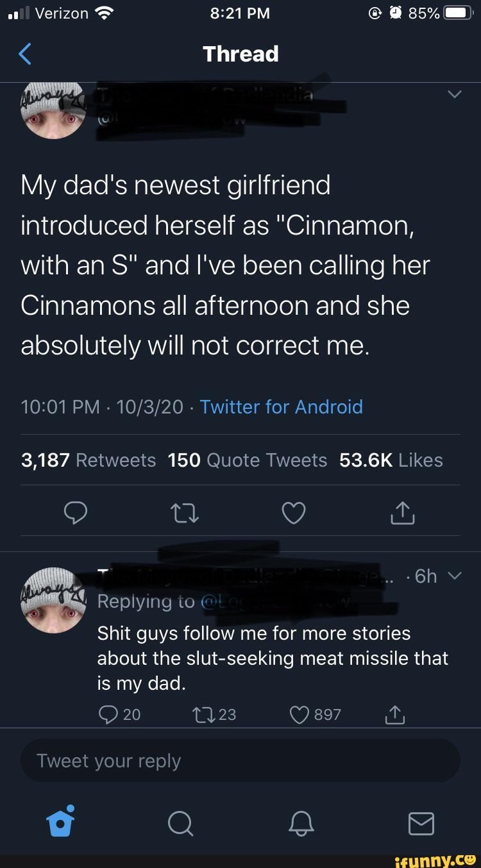Viewport: 481px width, 868px height.
Task: View the 3,187 Retweets list
Action: pos(89,460)
